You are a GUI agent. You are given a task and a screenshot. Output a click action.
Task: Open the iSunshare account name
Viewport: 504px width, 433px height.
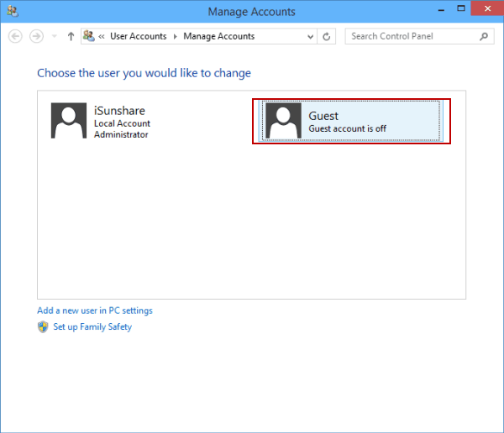[119, 111]
